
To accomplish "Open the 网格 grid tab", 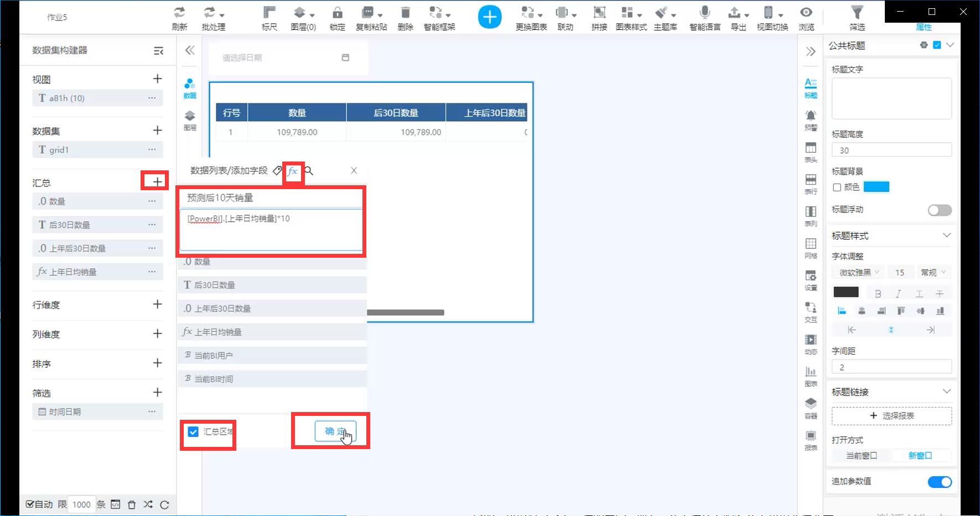I will (811, 248).
